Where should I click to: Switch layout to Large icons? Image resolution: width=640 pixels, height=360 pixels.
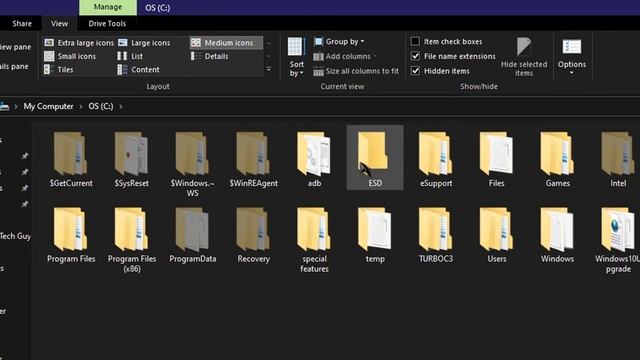coord(144,42)
